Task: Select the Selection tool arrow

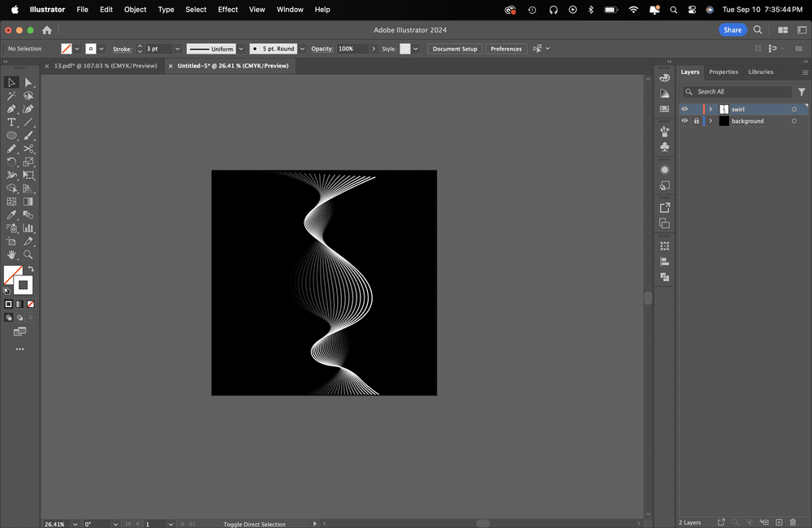Action: tap(11, 82)
